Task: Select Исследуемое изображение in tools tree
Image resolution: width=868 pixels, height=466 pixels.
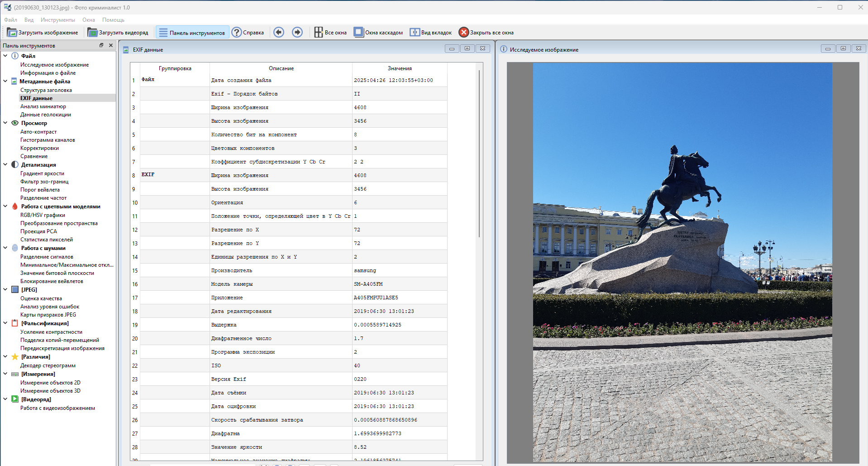Action: pyautogui.click(x=54, y=65)
